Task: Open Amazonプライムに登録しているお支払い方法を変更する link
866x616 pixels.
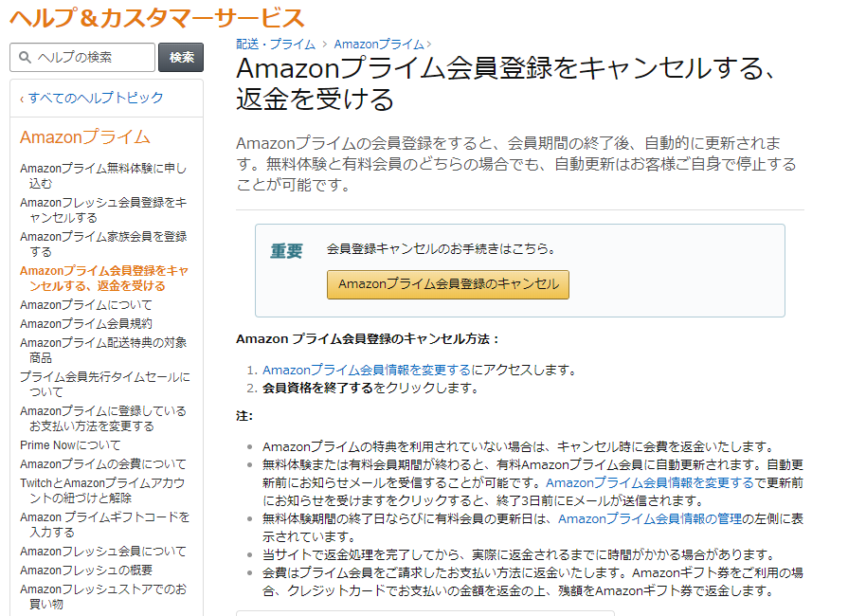Action: tap(103, 419)
